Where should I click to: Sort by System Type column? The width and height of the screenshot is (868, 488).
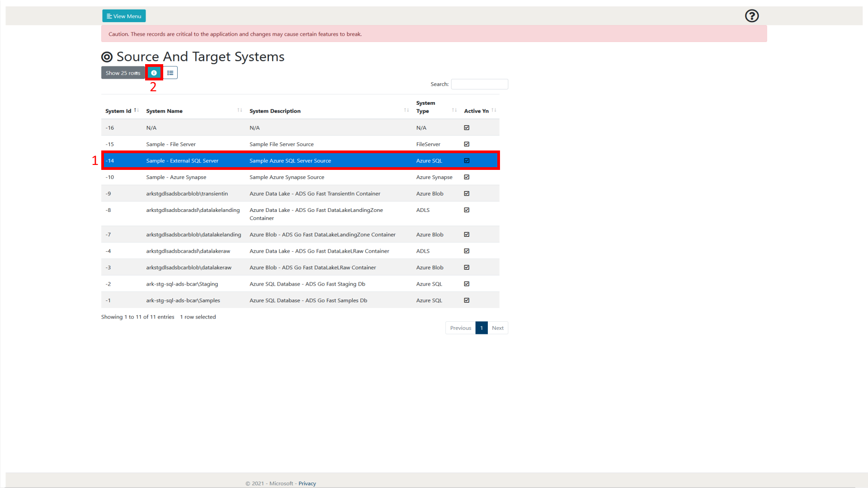[x=436, y=107]
